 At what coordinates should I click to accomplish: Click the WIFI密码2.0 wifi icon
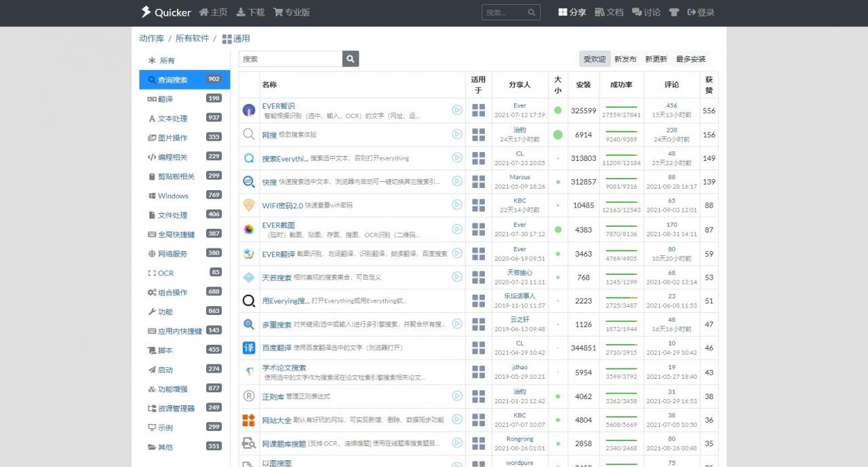click(249, 205)
